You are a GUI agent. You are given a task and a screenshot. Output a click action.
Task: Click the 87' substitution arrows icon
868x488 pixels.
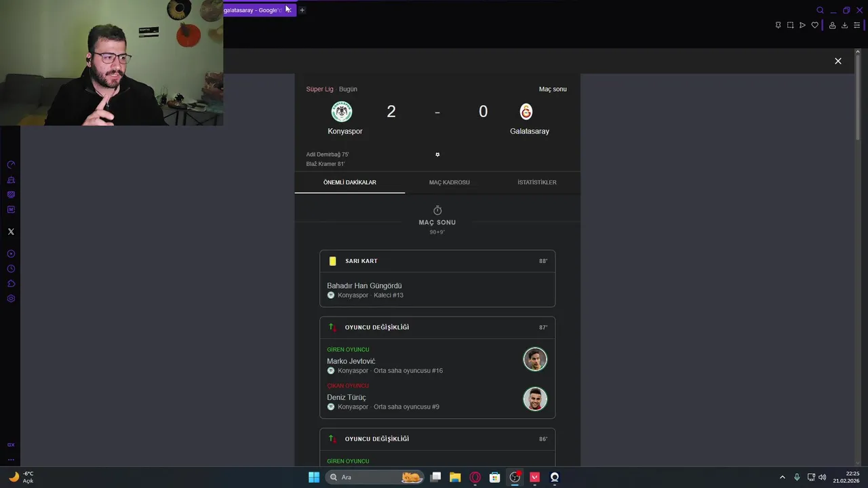[332, 327]
